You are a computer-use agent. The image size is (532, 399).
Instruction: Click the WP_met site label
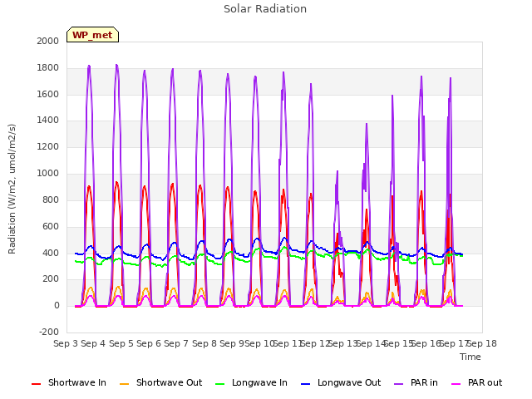pos(92,35)
